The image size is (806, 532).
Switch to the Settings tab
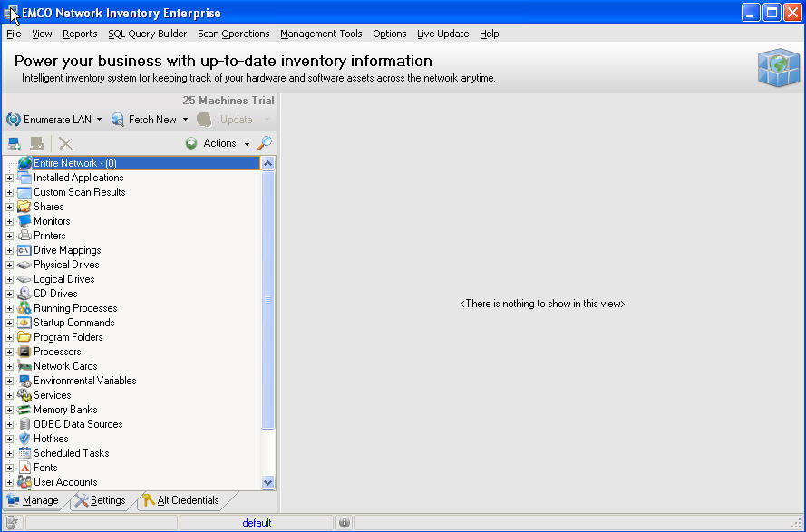101,499
